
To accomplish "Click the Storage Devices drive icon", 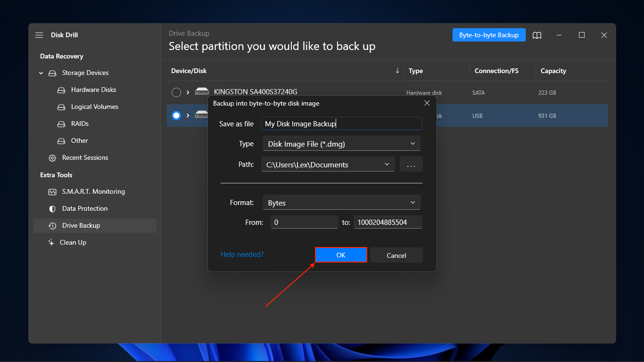I will [52, 73].
